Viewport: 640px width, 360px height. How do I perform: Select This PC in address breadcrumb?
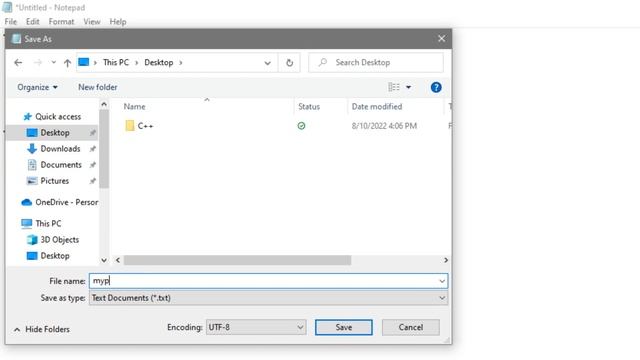(116, 62)
